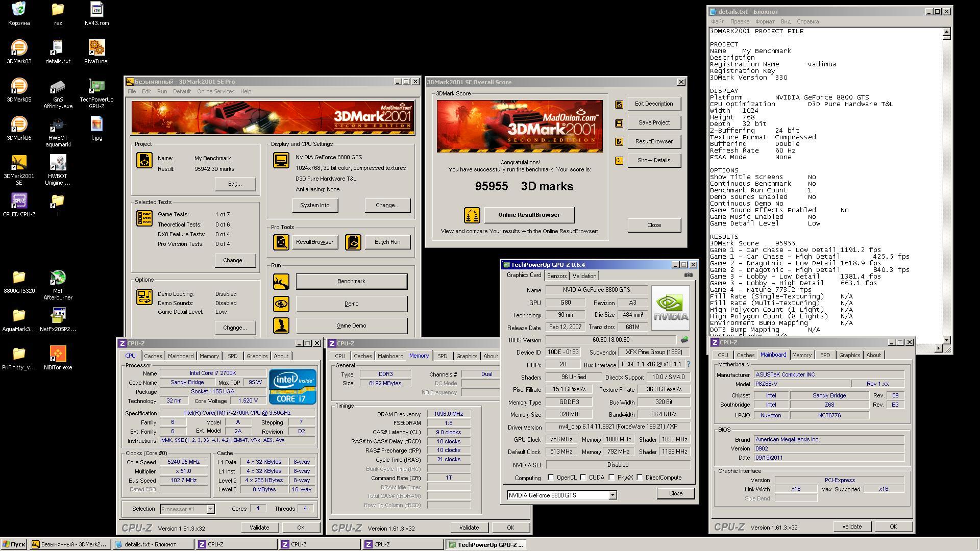Click the GPU-Z BIOS save chip icon

coord(684,339)
